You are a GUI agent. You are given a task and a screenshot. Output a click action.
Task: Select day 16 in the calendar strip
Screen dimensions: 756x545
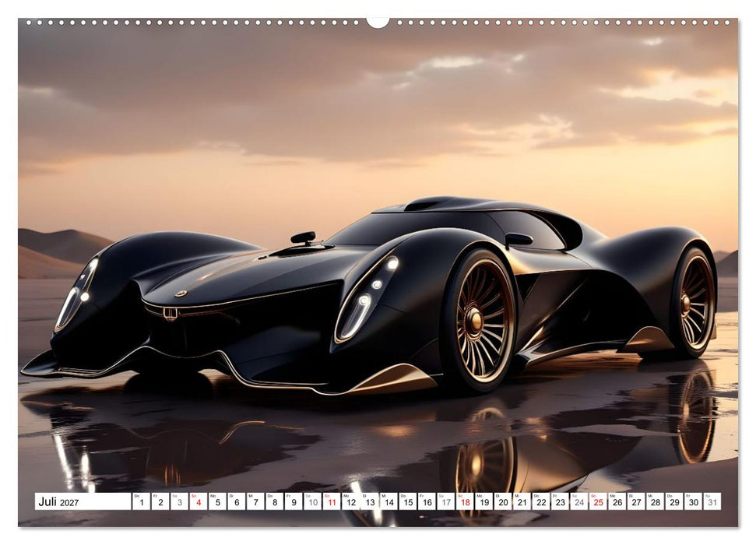pos(427,501)
